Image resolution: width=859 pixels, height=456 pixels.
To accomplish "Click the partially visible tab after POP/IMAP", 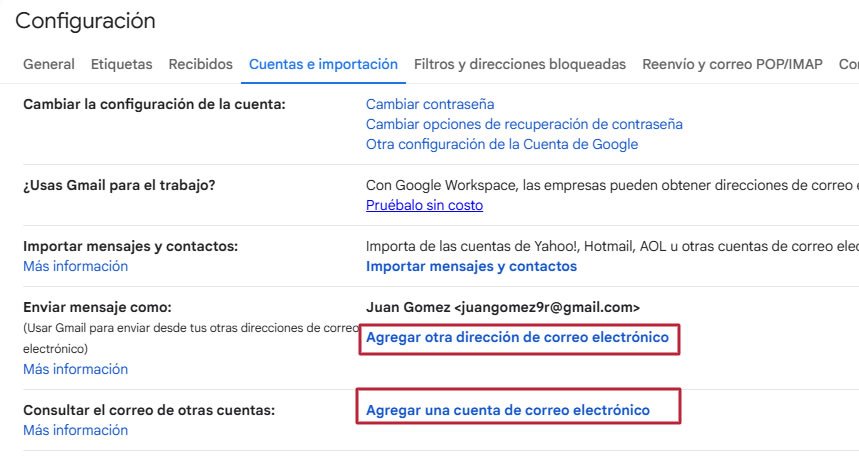I will [x=848, y=64].
